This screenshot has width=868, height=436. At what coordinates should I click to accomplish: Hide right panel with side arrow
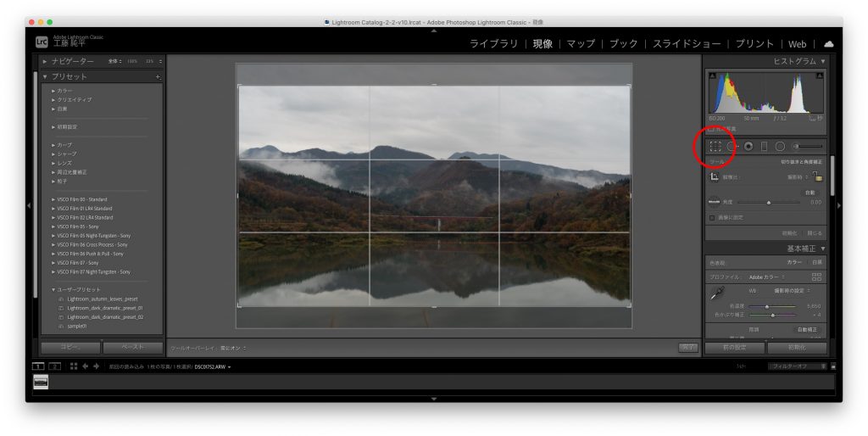(839, 205)
